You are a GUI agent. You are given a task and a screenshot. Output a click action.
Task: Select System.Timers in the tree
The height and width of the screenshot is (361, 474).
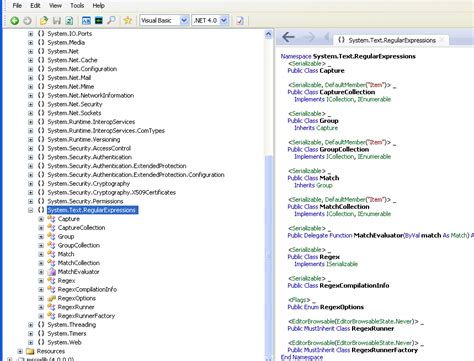click(67, 334)
